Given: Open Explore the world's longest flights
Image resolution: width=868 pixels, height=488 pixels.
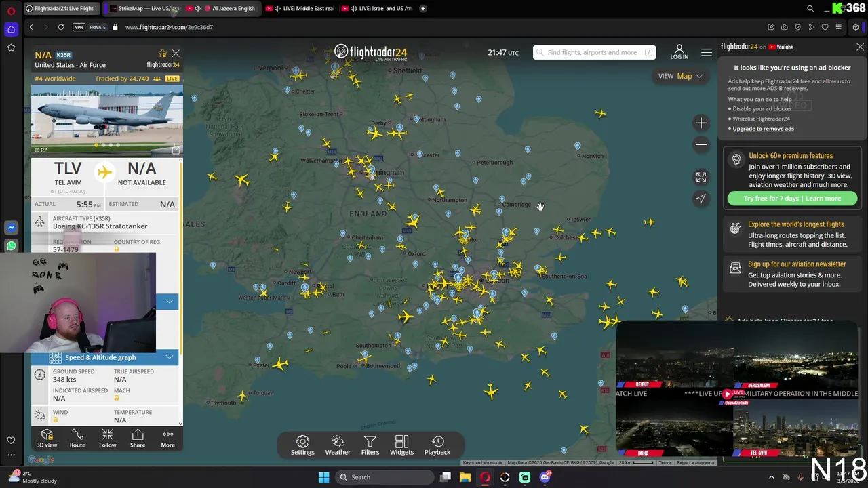Looking at the screenshot, I should [x=792, y=234].
